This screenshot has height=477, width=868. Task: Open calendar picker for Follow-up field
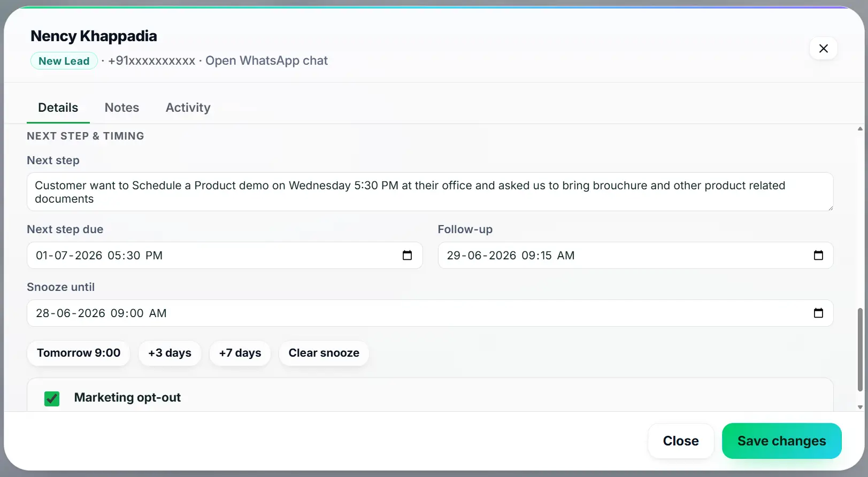point(818,255)
